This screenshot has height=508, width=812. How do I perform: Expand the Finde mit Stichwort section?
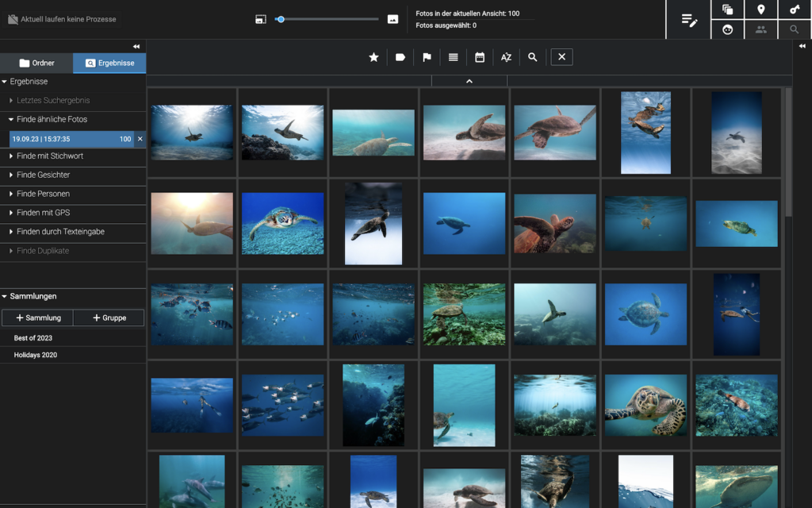click(50, 156)
